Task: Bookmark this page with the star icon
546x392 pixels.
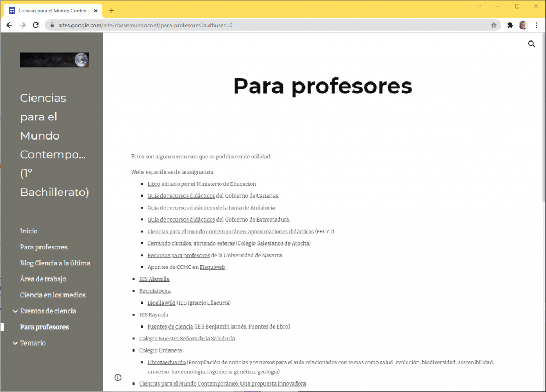Action: click(494, 25)
